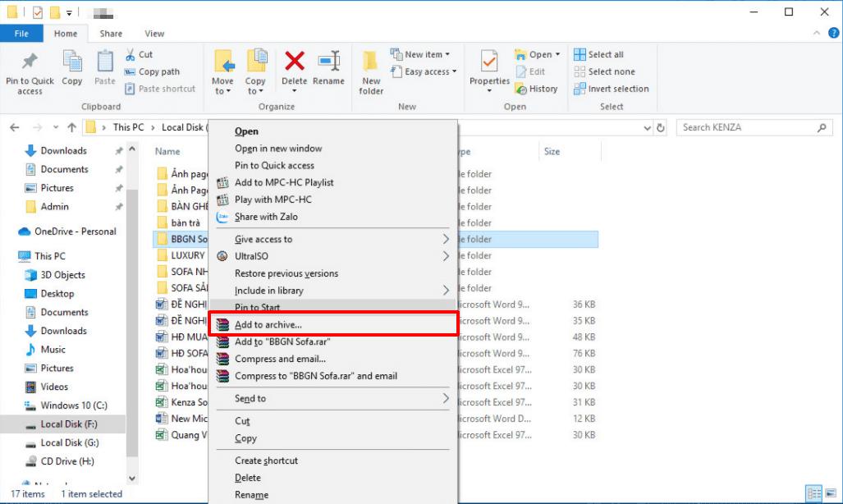Click Select none in ribbon

pos(604,71)
